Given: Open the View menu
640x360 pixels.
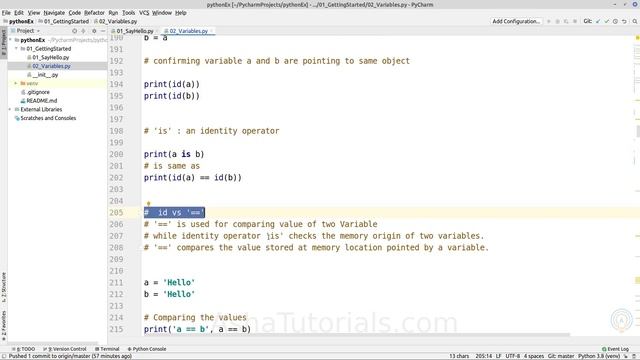Looking at the screenshot, I should click(x=34, y=13).
